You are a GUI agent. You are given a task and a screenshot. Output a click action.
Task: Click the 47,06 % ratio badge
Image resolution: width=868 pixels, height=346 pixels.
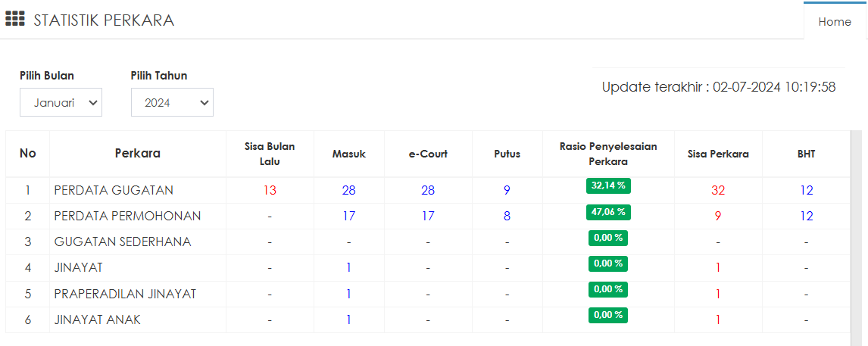(x=608, y=212)
